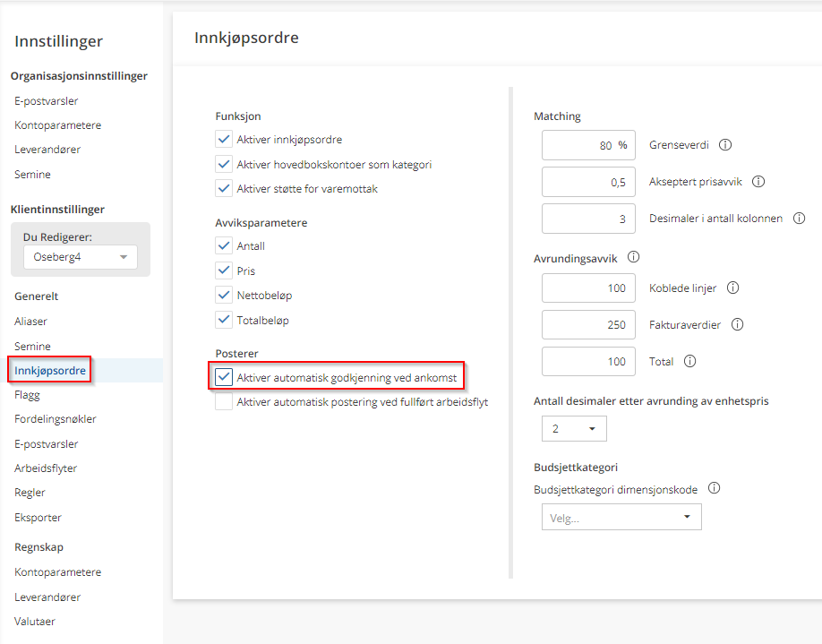Expand the unit price decimals dropdown
The image size is (822, 644).
click(574, 429)
